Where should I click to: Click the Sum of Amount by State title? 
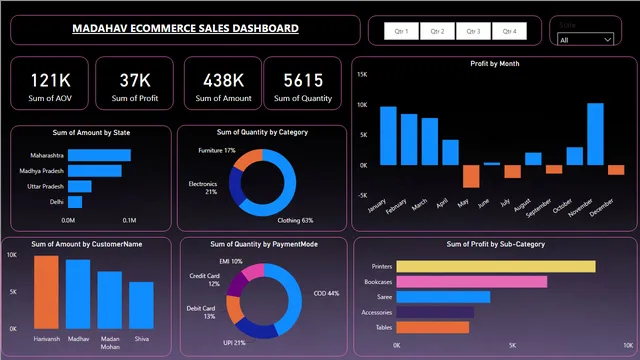tap(91, 133)
